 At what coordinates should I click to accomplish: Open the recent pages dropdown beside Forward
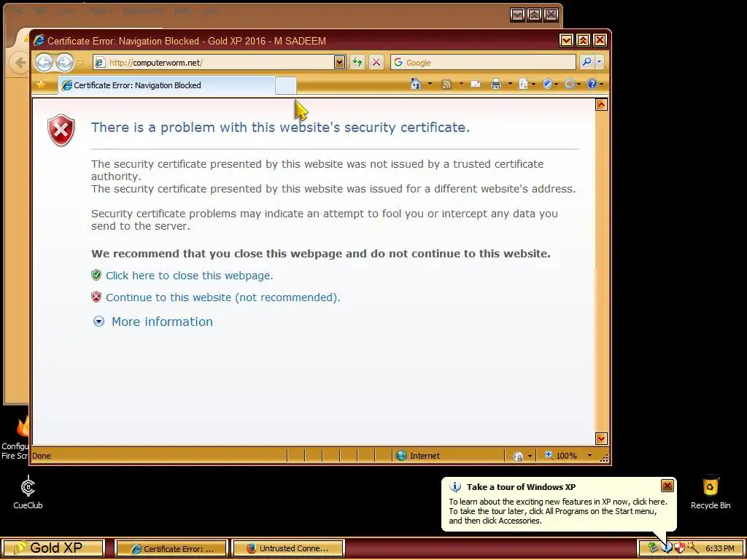point(80,62)
